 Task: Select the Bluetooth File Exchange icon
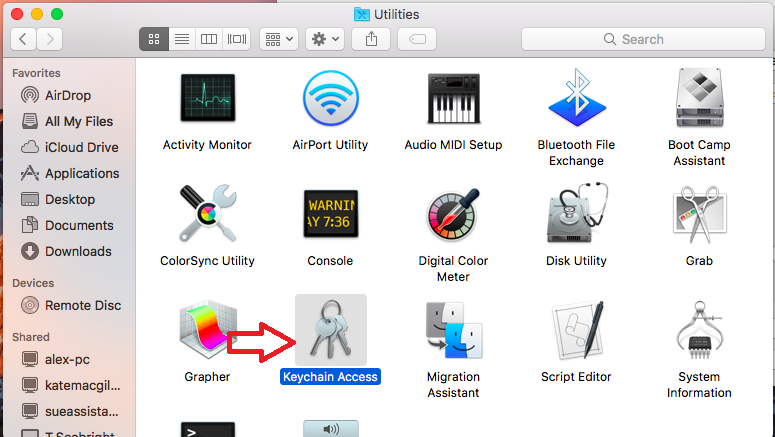577,97
